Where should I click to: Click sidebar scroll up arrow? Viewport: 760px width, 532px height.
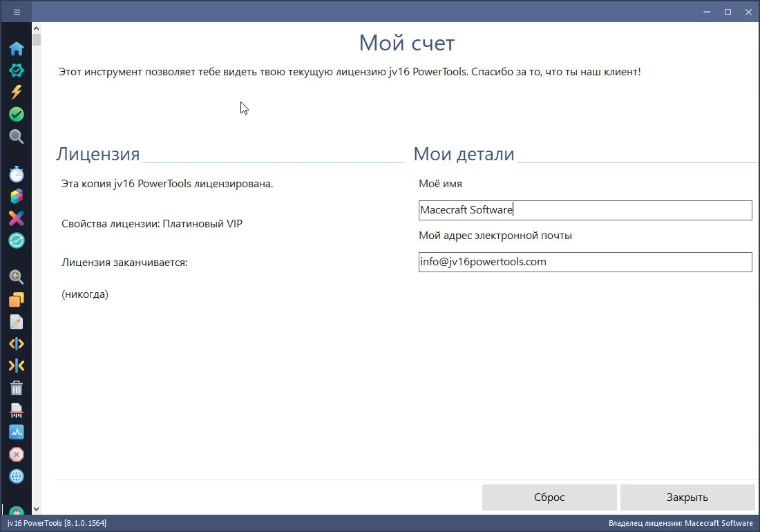pos(37,28)
